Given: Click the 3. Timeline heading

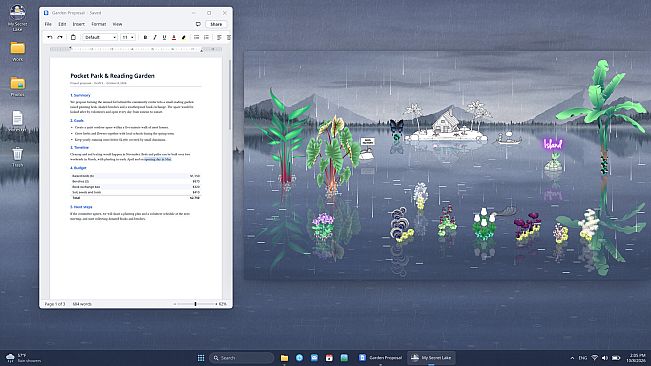Looking at the screenshot, I should point(79,147).
